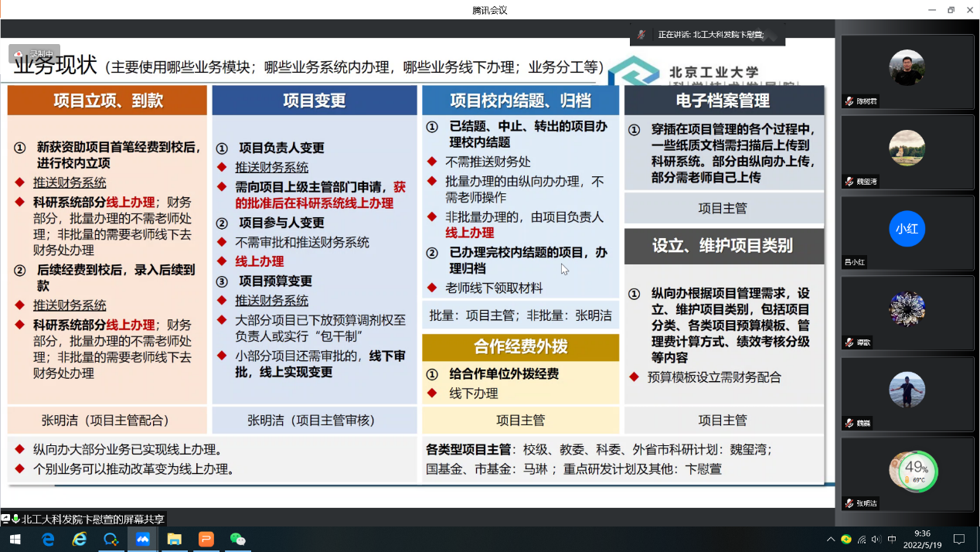980x552 pixels.
Task: Open the notification action center
Action: point(959,539)
